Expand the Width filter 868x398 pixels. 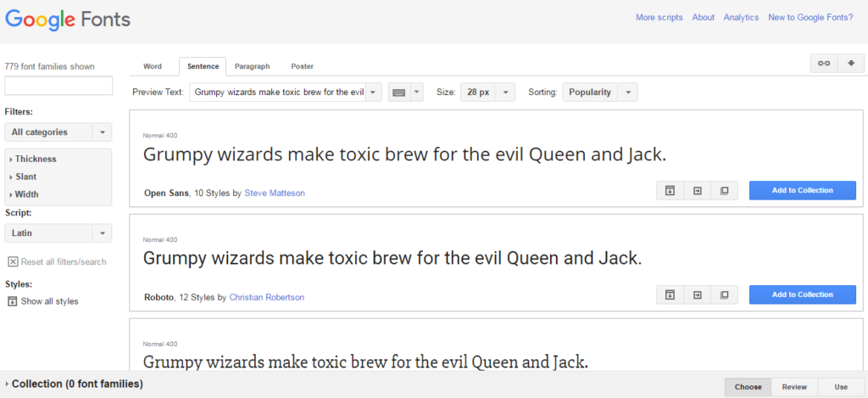[x=24, y=194]
